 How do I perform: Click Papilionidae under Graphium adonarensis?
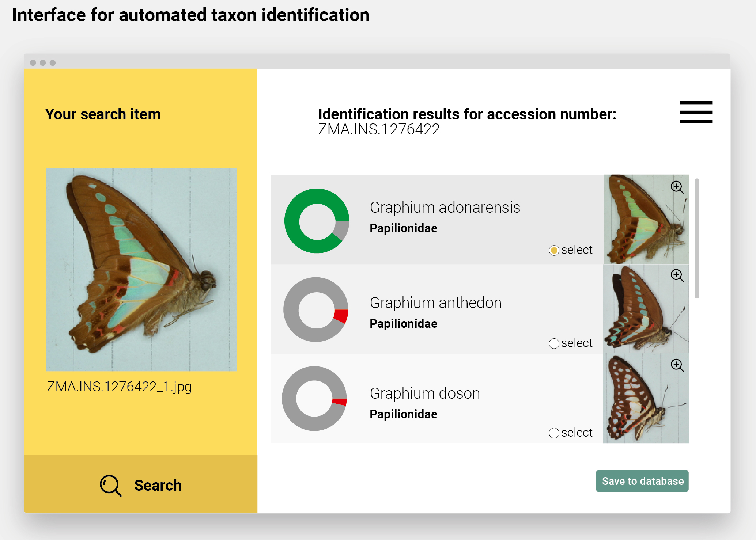pyautogui.click(x=404, y=228)
